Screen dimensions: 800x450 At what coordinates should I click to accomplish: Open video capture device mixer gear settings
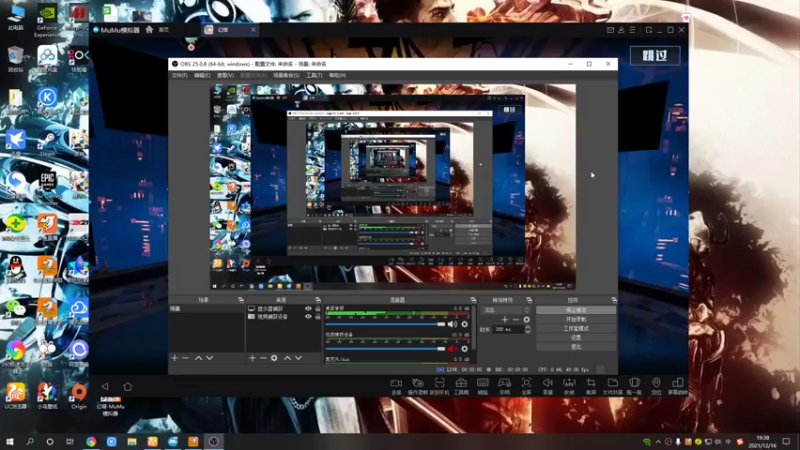[464, 349]
